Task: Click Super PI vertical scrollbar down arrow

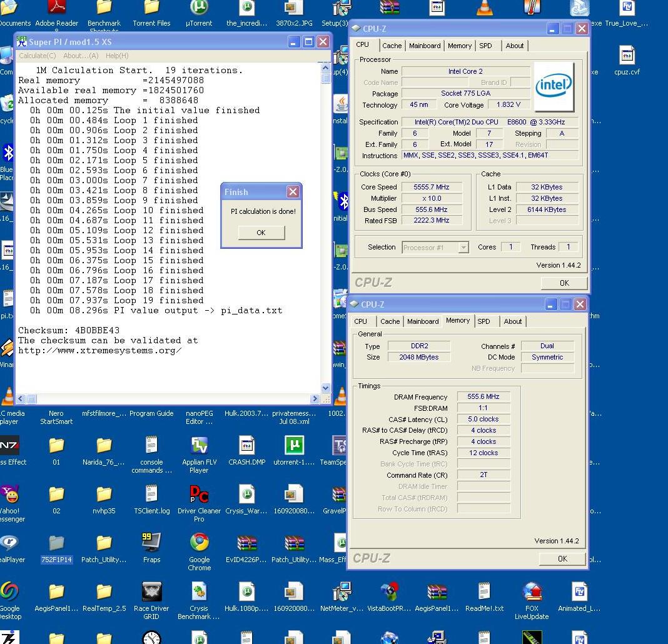Action: click(325, 388)
